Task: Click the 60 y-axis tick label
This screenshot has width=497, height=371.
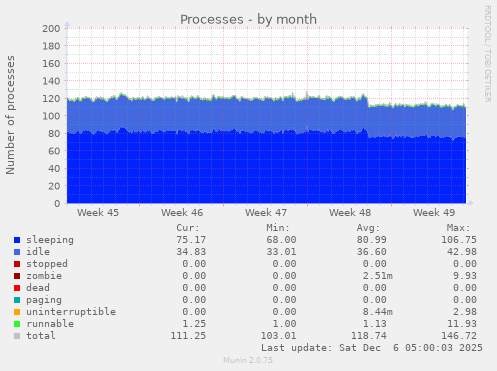Action: coord(54,151)
